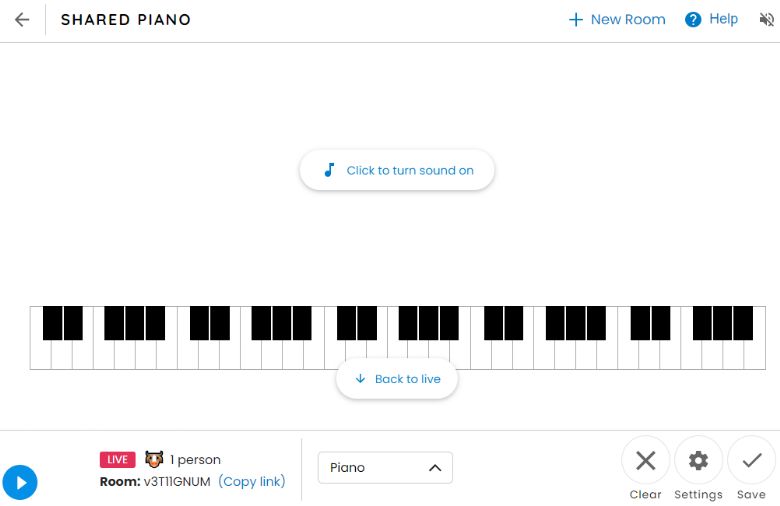Clear the recording with the X icon
The width and height of the screenshot is (780, 506).
pos(646,460)
